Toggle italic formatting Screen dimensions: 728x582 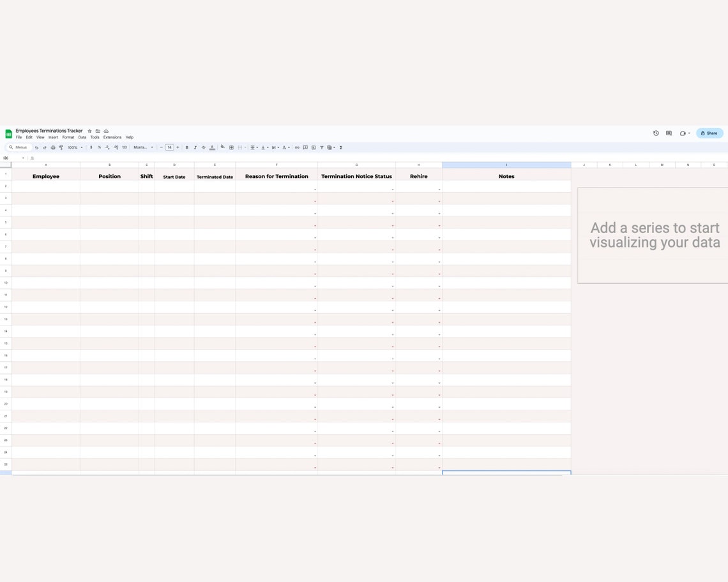195,147
